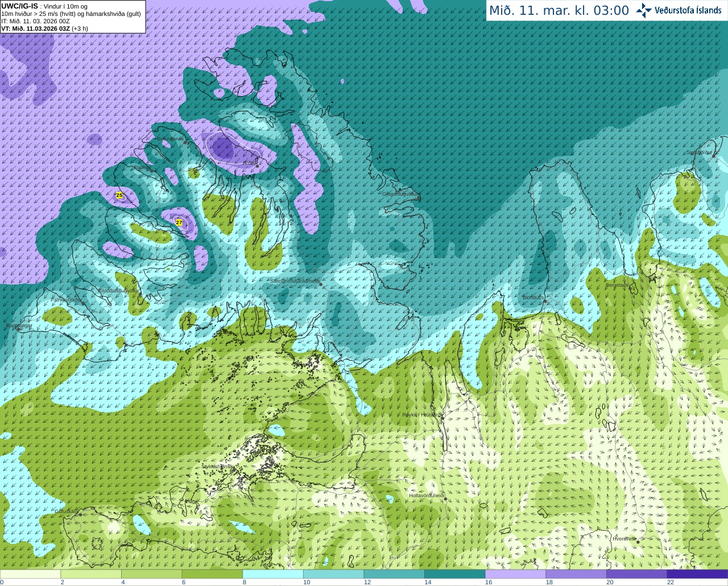Click the Bergstaðir station label
The height and width of the screenshot is (586, 728).
coord(619,285)
